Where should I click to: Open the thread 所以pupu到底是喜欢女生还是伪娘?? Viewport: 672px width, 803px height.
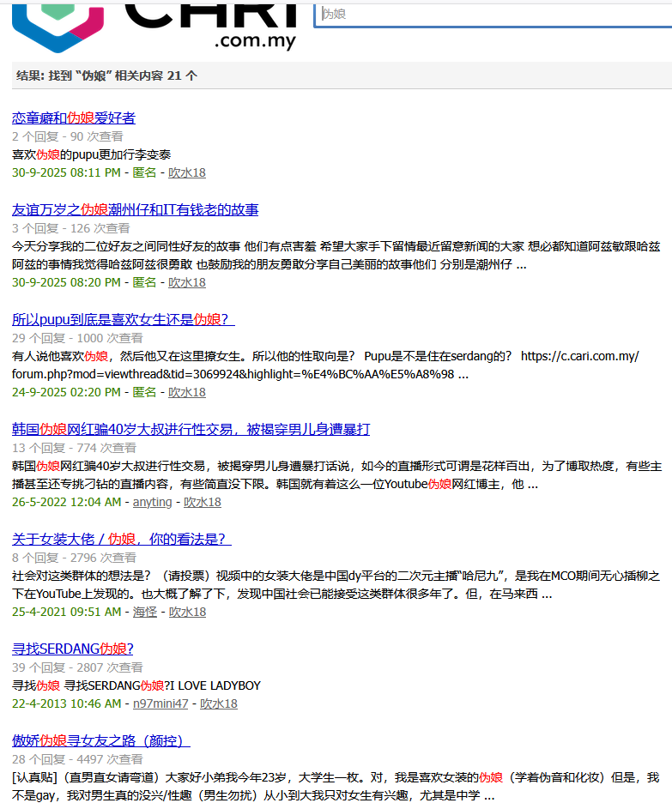(121, 320)
